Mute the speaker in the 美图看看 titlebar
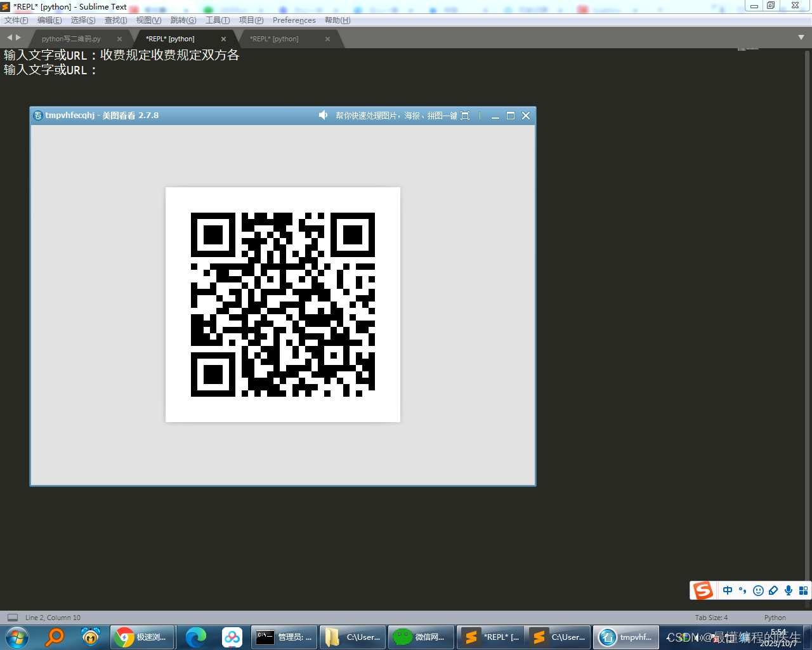The image size is (812, 650). click(x=323, y=115)
